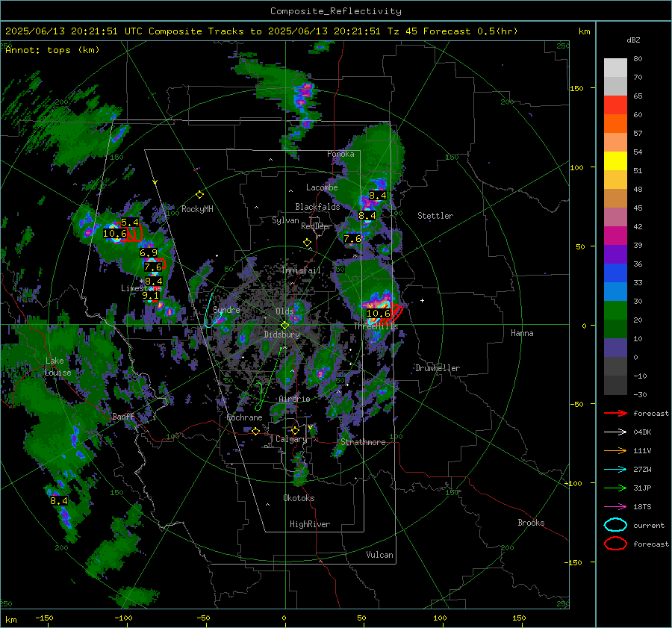The width and height of the screenshot is (672, 628).
Task: Click the yellow diamond marker beside RockyMH
Action: point(199,195)
